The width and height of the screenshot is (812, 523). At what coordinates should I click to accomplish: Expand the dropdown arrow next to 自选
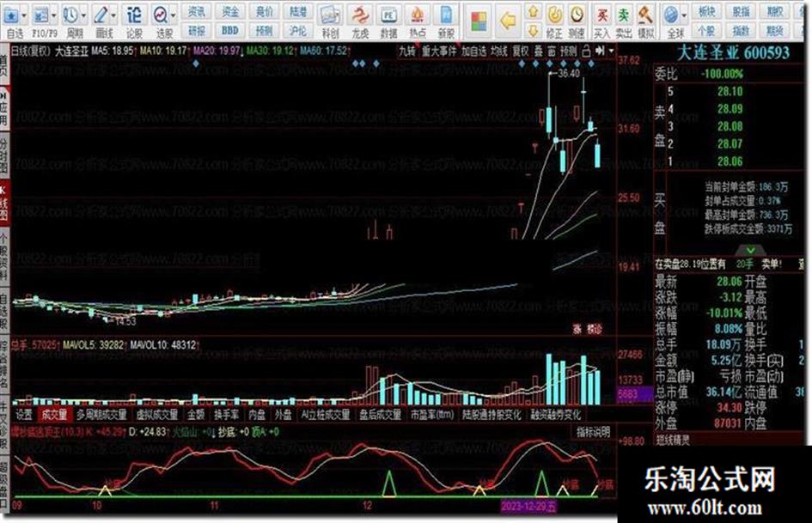point(24,16)
